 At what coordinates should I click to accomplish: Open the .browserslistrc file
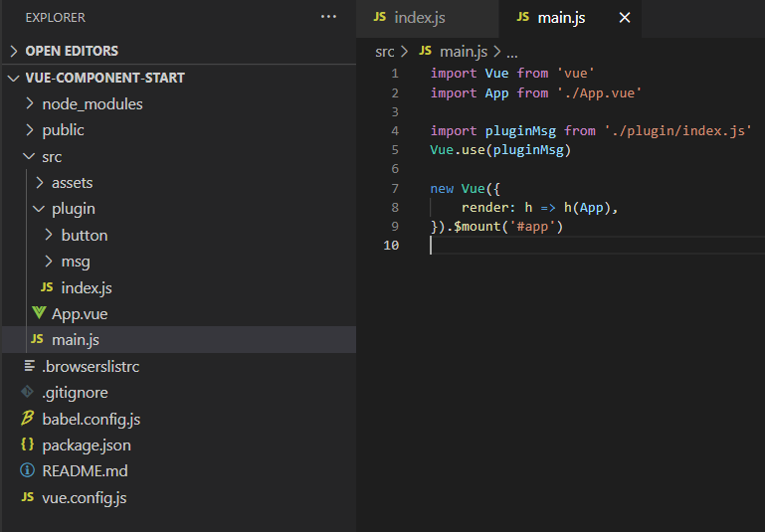tap(179, 366)
